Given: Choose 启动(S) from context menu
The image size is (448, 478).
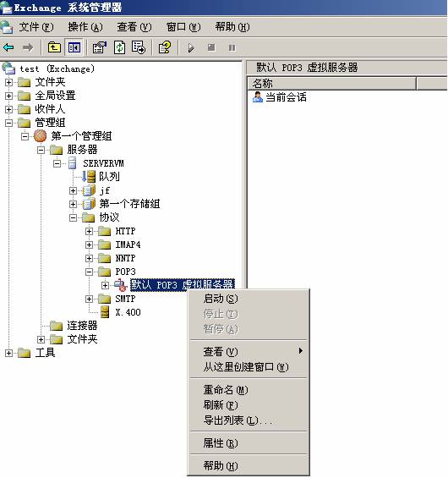Looking at the screenshot, I should (249, 299).
